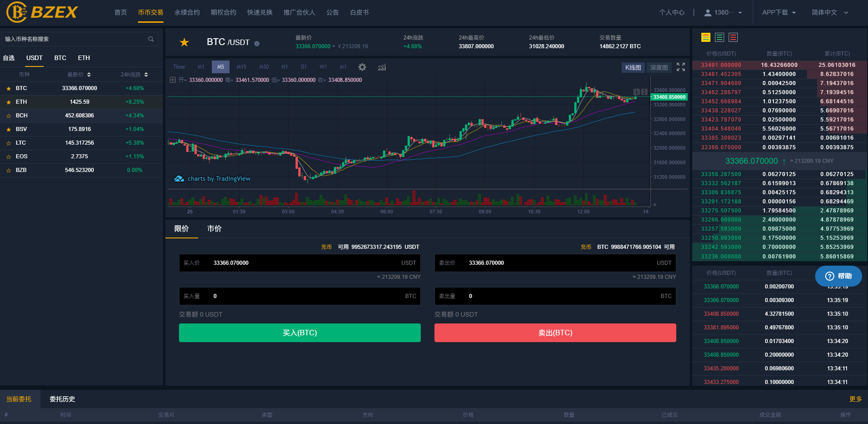
Task: Show only buy orders in order book
Action: (720, 37)
